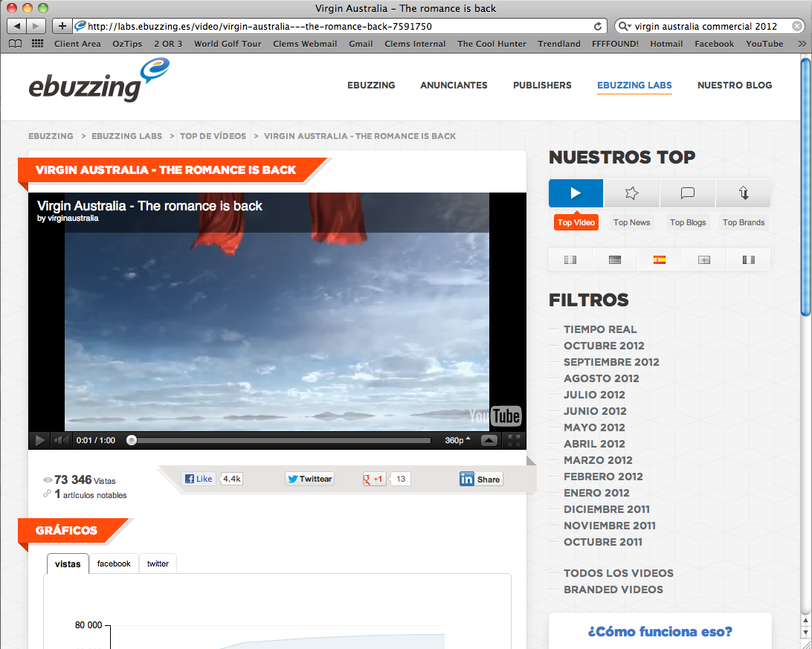Choose the first country flag filter
Image resolution: width=812 pixels, height=649 pixels.
point(570,259)
